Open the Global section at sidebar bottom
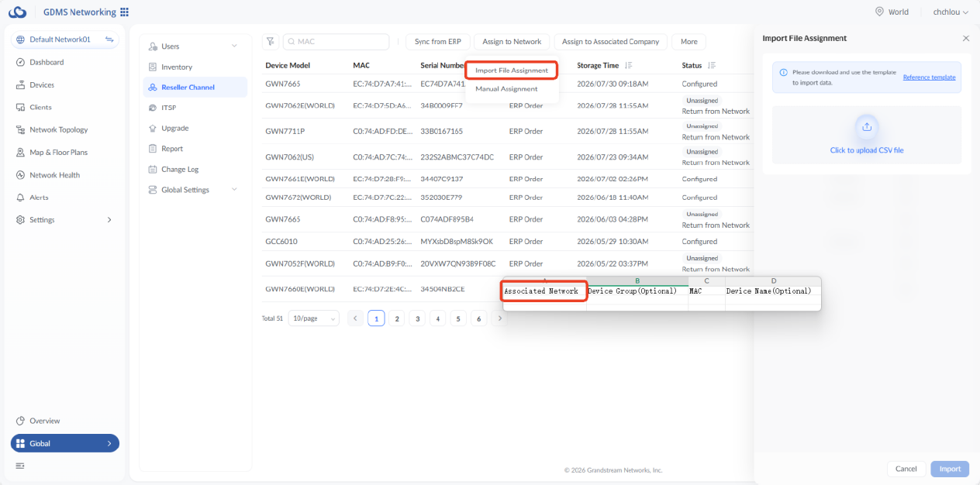 (x=65, y=443)
